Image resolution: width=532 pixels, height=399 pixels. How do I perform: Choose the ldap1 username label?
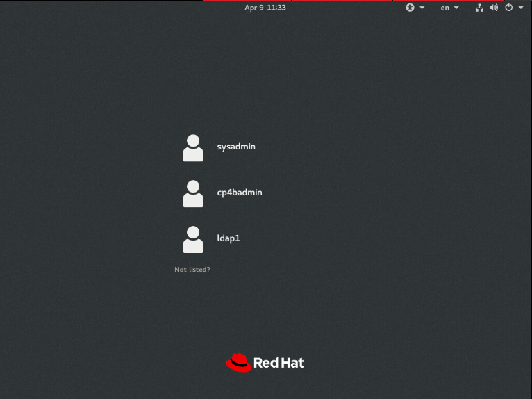(x=228, y=238)
